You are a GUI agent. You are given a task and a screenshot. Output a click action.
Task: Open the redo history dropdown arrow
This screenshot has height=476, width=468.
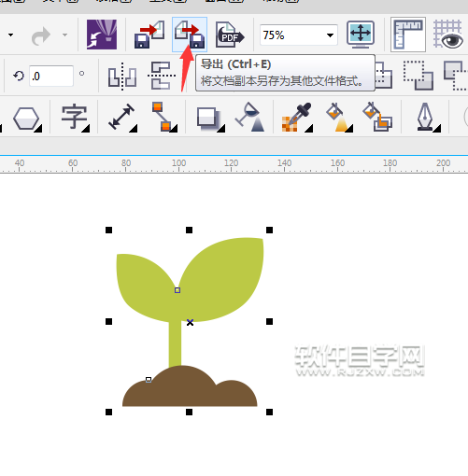pyautogui.click(x=64, y=35)
